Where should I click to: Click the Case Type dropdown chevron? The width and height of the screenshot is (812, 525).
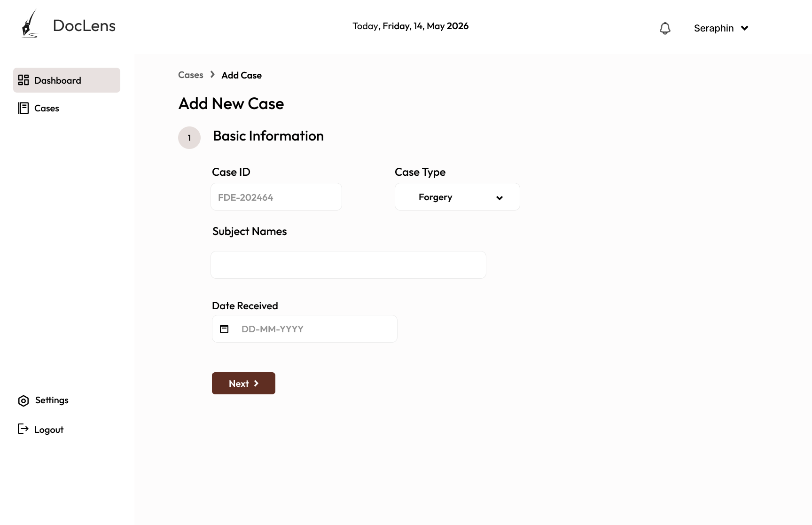(x=500, y=198)
